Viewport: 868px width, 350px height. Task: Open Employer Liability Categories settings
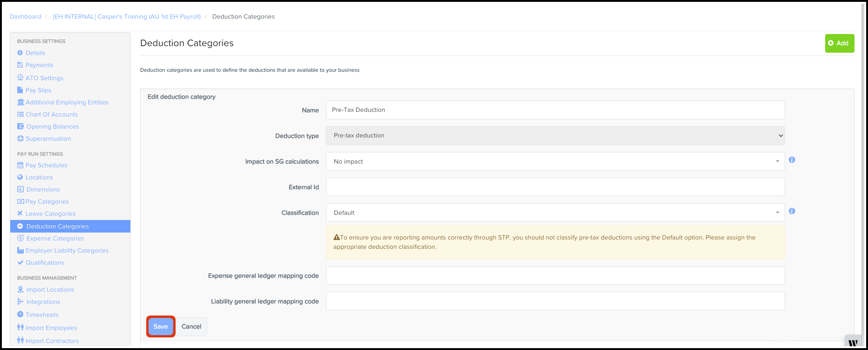coord(67,250)
